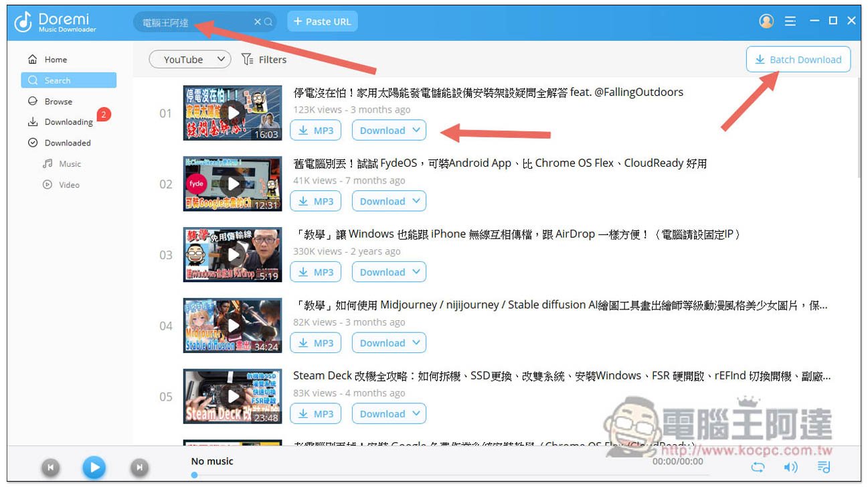Image resolution: width=868 pixels, height=487 pixels.
Task: Open the Midjourney tutorial title
Action: pyautogui.click(x=561, y=305)
